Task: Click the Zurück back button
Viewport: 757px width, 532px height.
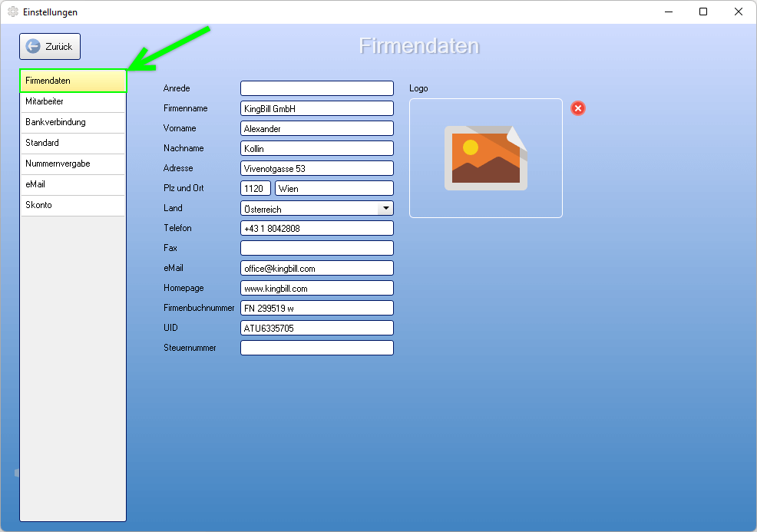Action: (50, 47)
